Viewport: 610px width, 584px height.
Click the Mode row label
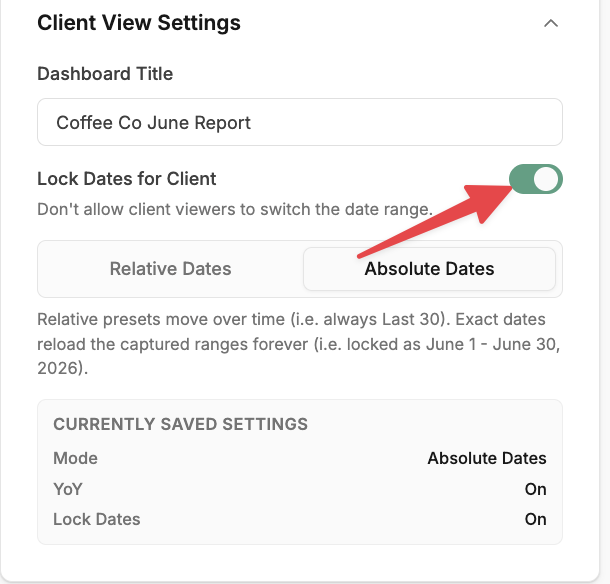coord(75,458)
